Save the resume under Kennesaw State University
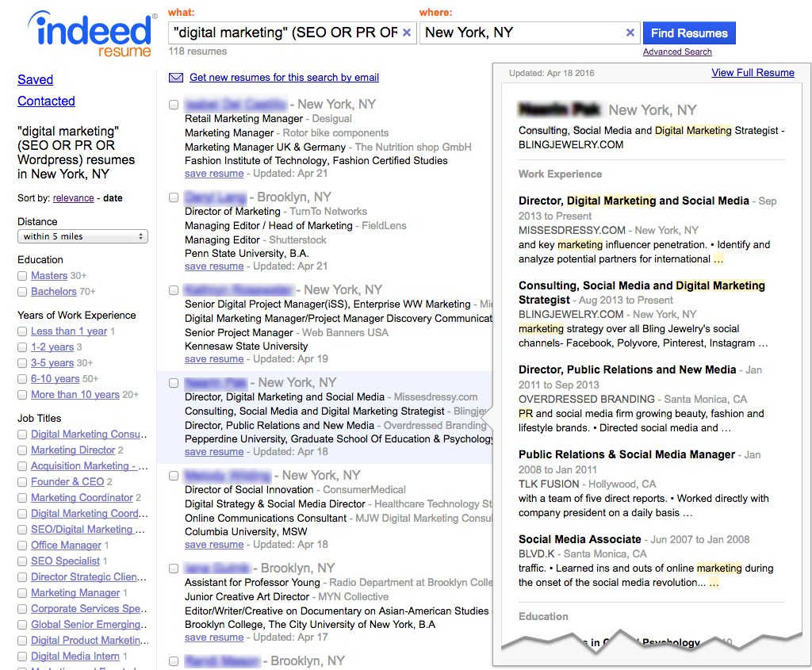 tap(214, 359)
